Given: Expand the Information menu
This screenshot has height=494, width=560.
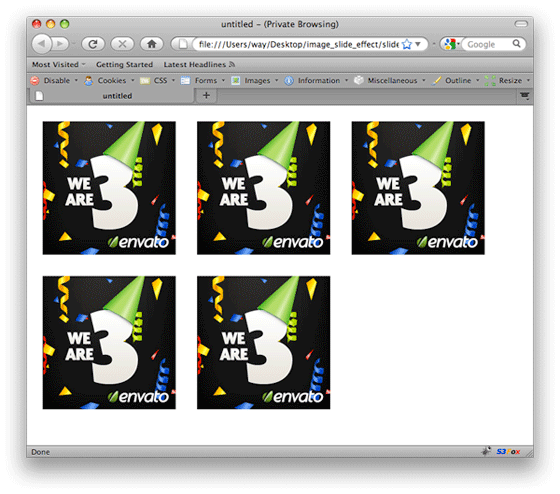Looking at the screenshot, I should click(x=346, y=81).
